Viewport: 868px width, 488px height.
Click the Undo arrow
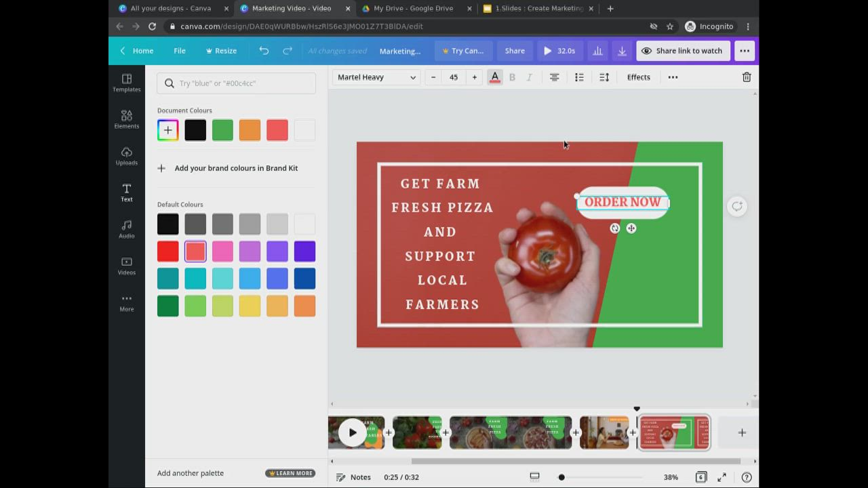264,51
